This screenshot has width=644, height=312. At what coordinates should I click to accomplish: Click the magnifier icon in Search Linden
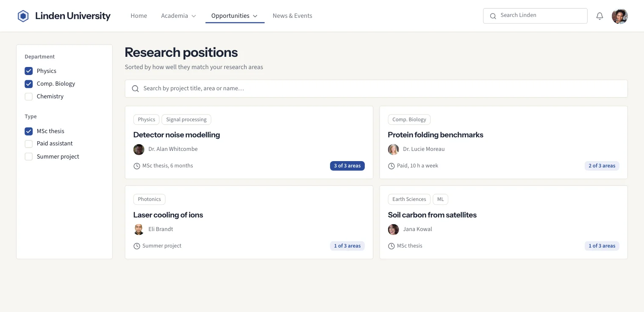[x=493, y=16]
